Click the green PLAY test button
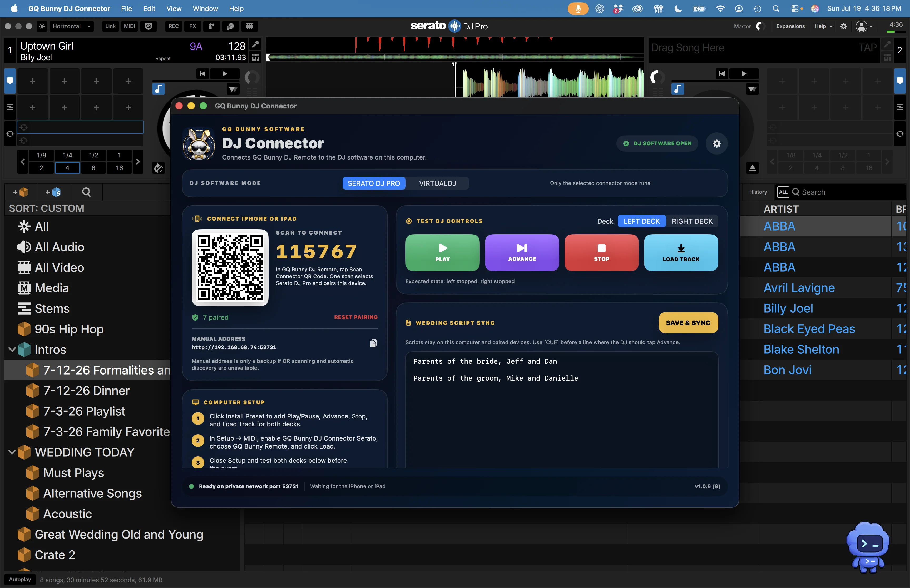The height and width of the screenshot is (588, 910). point(442,253)
